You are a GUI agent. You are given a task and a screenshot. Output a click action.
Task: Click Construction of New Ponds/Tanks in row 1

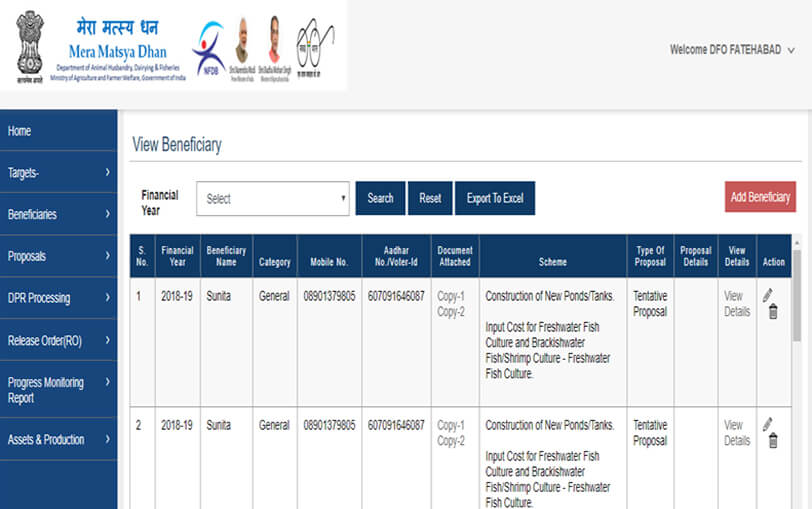click(550, 296)
